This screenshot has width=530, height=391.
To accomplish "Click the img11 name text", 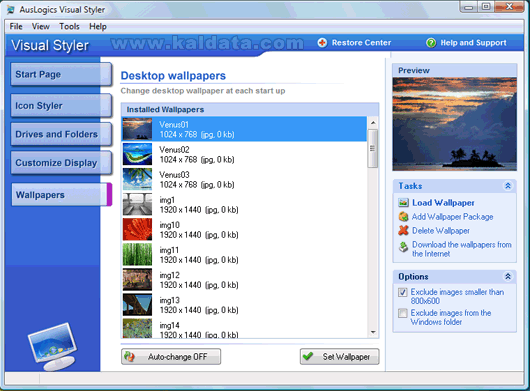I will pos(169,250).
